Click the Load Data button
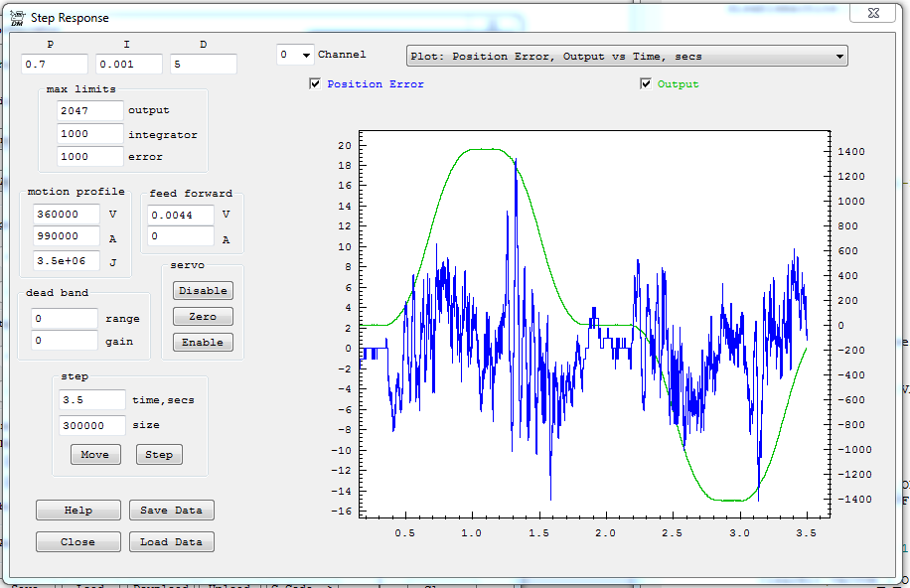This screenshot has width=910, height=588. tap(171, 542)
